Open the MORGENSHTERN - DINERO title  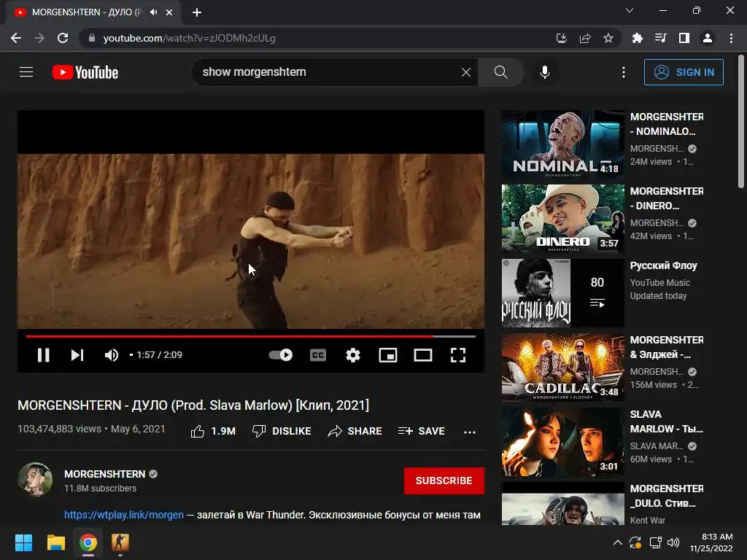[x=667, y=198]
